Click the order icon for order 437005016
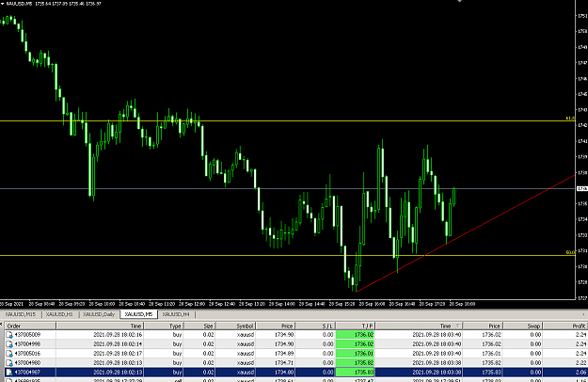 9,354
